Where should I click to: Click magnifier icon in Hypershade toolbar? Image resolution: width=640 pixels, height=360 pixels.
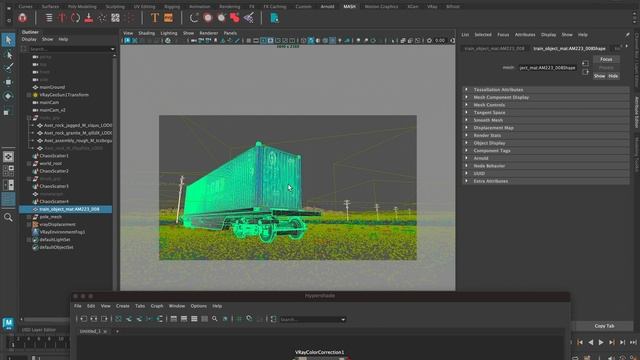[215, 319]
